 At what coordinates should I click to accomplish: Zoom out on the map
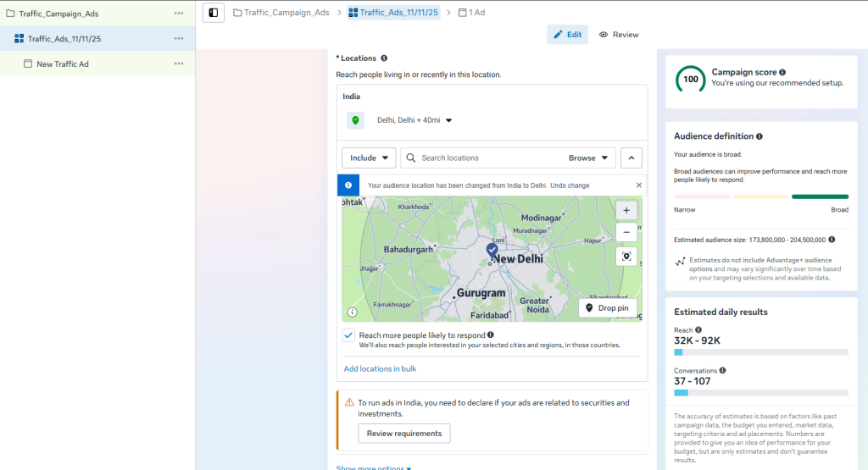pos(626,232)
